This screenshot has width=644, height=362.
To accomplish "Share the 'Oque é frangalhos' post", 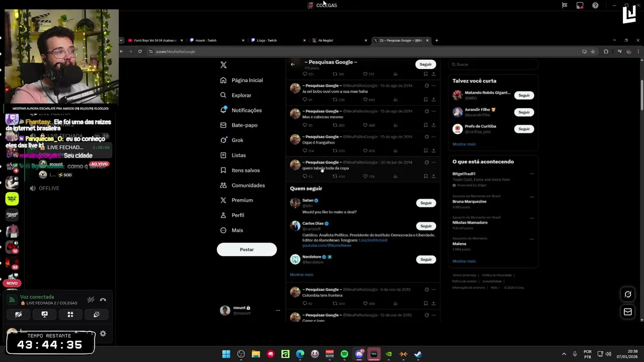I will [x=433, y=151].
